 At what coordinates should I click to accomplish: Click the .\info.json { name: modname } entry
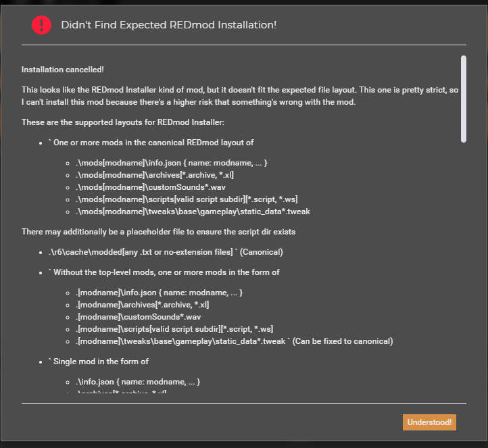point(138,382)
